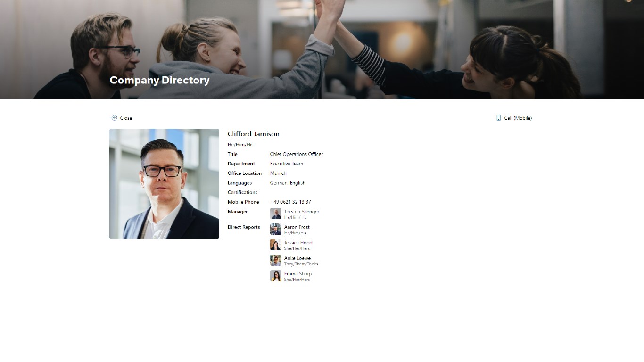
Task: Start a call with Call (Mobile)
Action: click(x=518, y=118)
